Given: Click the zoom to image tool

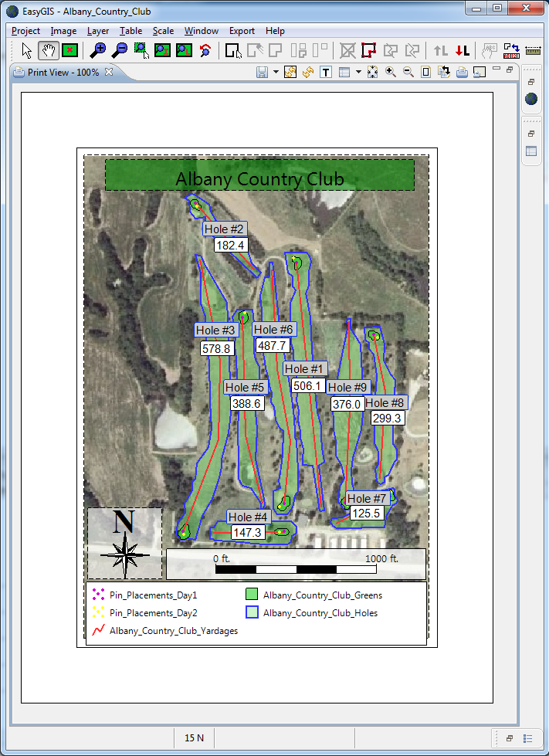Looking at the screenshot, I should click(162, 49).
